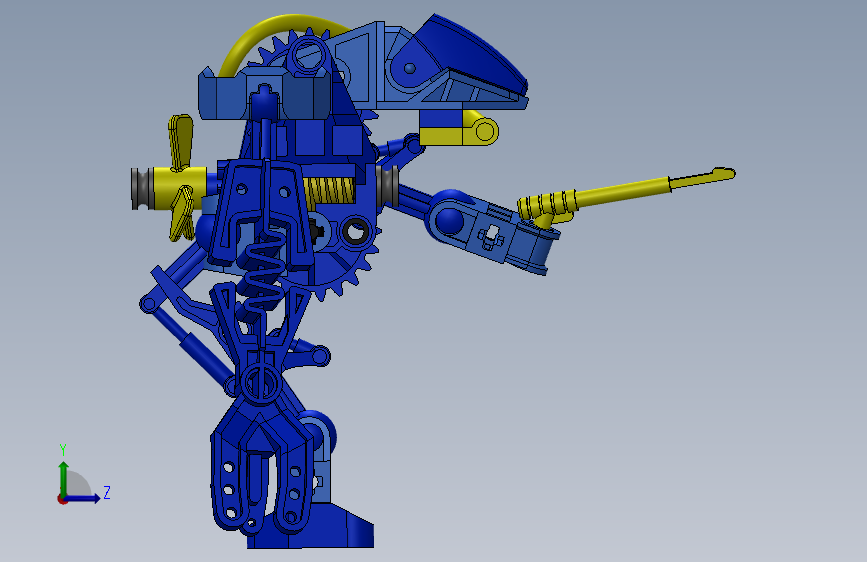Select the black round hole in the torso
The height and width of the screenshot is (562, 867).
[356, 230]
